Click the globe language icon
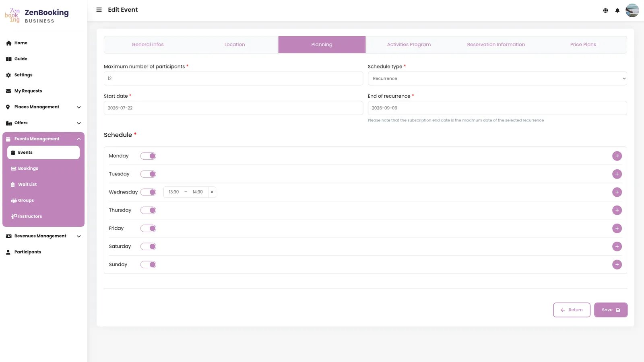Screen dimensions: 644x362 605,10
